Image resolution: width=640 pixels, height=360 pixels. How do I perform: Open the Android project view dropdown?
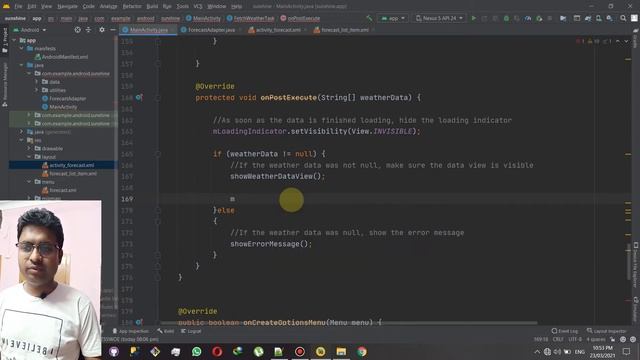[30, 30]
